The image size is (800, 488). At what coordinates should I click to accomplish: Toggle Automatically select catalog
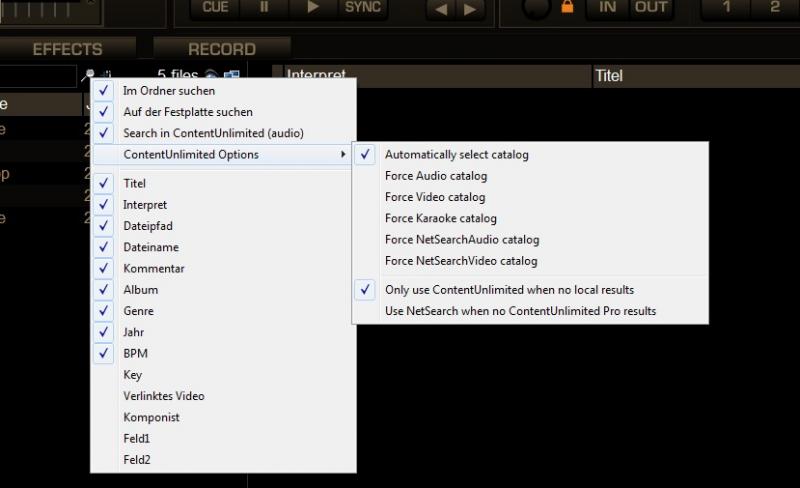click(530, 155)
